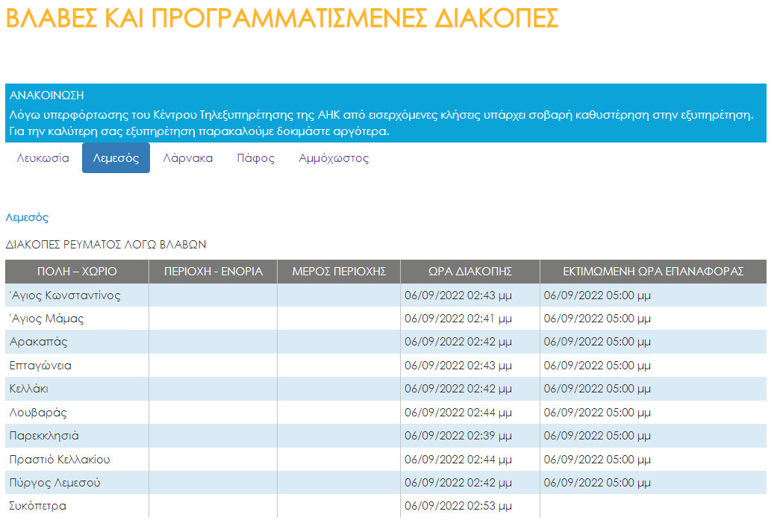The width and height of the screenshot is (774, 532).
Task: Click the ΒΛΑΒΕΣ ΚΑΙ ΠΡΟΓΡΑΜΜΑΤΙΣΜΕΝΕΣ ΔΙΑΚΟΠΕΣ page title
Action: click(x=282, y=18)
